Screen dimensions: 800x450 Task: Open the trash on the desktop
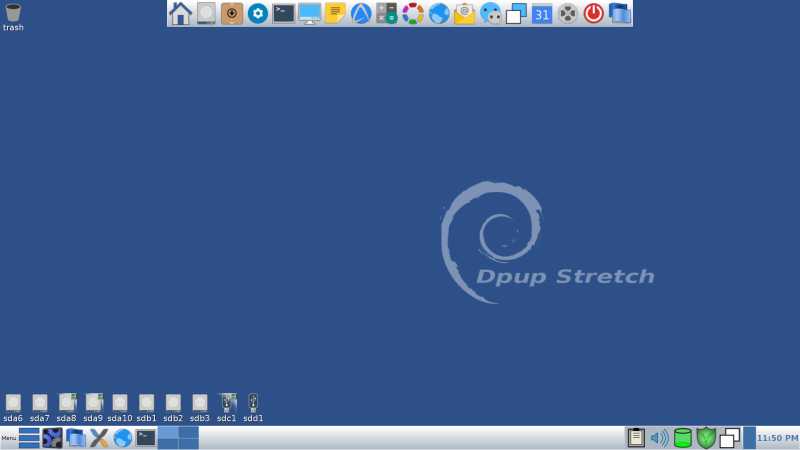click(13, 13)
